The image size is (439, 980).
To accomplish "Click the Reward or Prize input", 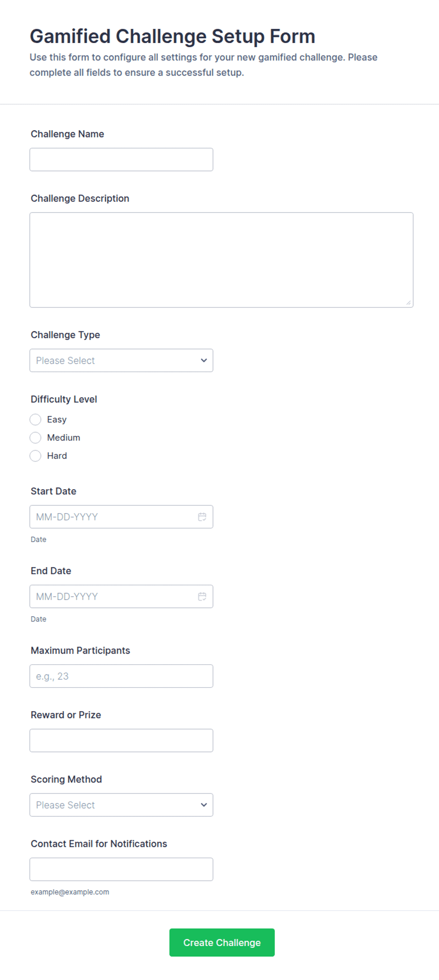I will (x=121, y=741).
